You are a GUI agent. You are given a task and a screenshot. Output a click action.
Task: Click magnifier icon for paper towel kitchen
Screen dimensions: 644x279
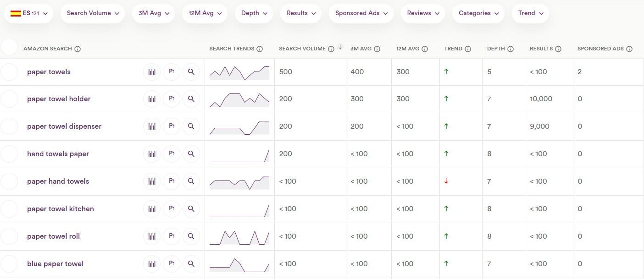(191, 209)
